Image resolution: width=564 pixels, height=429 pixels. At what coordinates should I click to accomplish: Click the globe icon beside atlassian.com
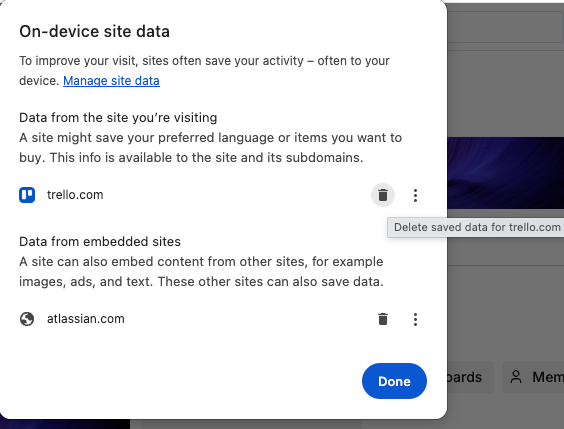tap(27, 319)
